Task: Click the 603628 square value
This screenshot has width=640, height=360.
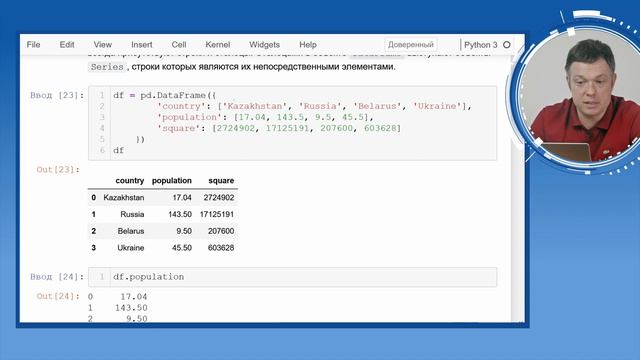Action: 221,248
